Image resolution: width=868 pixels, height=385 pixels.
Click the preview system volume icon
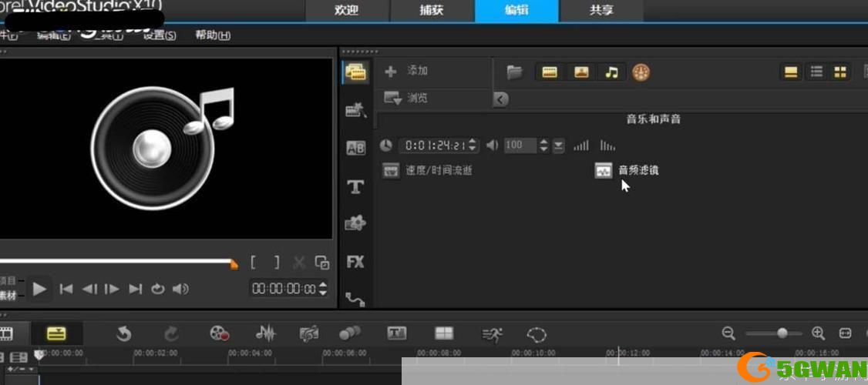[180, 289]
